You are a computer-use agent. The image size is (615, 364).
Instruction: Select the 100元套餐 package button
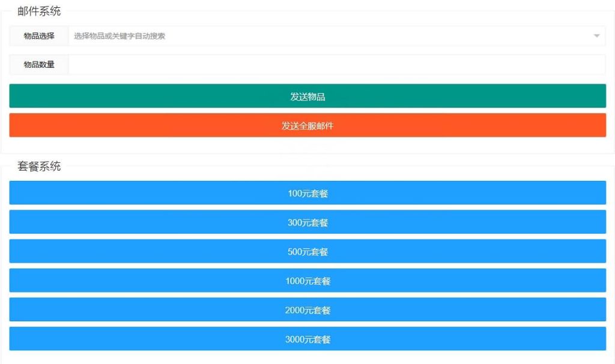[307, 193]
